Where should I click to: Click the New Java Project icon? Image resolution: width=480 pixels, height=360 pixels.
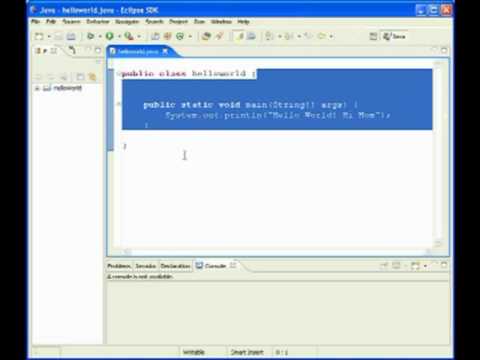click(155, 36)
